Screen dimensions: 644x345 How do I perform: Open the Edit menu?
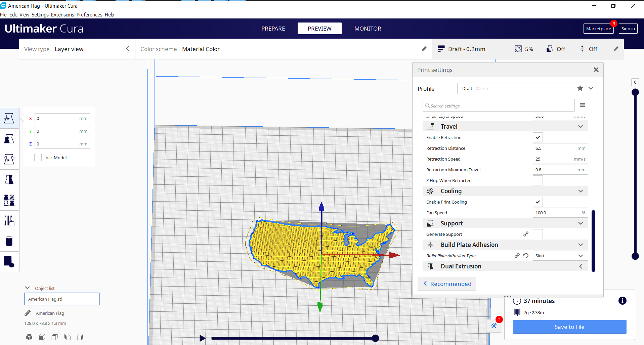coord(13,15)
